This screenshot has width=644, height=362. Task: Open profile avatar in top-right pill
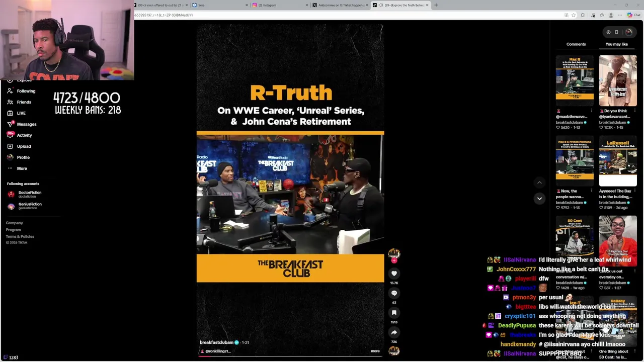tap(628, 32)
